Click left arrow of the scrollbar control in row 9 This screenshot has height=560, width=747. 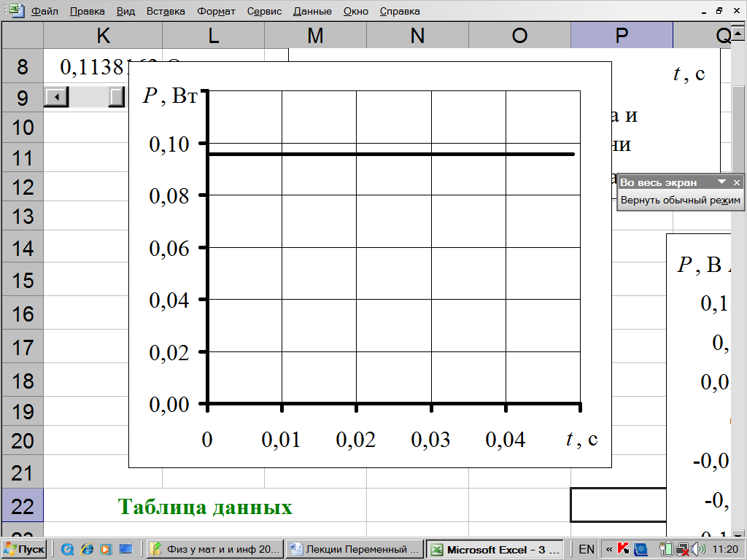pos(56,97)
